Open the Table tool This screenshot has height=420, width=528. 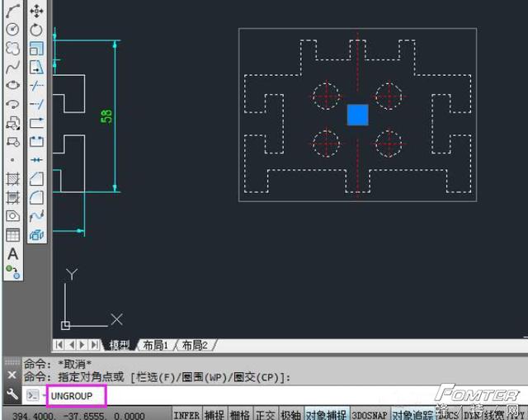click(13, 235)
